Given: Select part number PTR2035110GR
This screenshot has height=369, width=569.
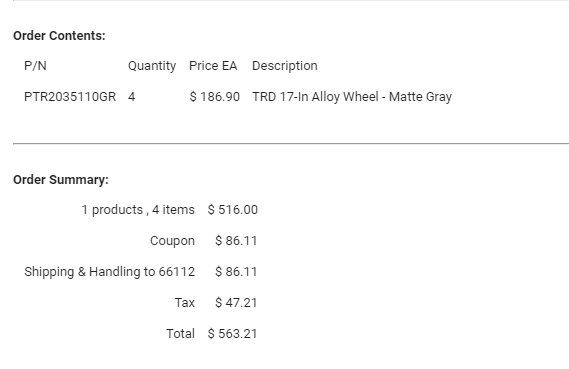Looking at the screenshot, I should coord(70,97).
